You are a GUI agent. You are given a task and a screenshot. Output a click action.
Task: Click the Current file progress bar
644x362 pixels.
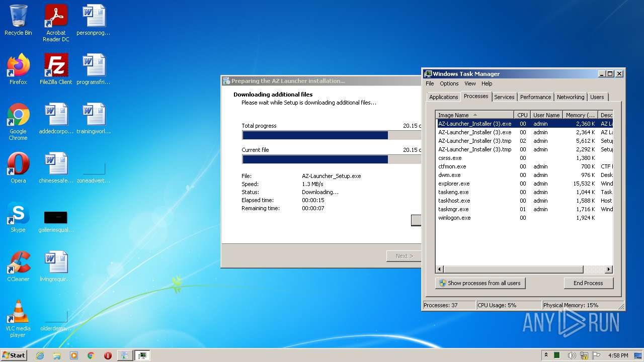331,159
